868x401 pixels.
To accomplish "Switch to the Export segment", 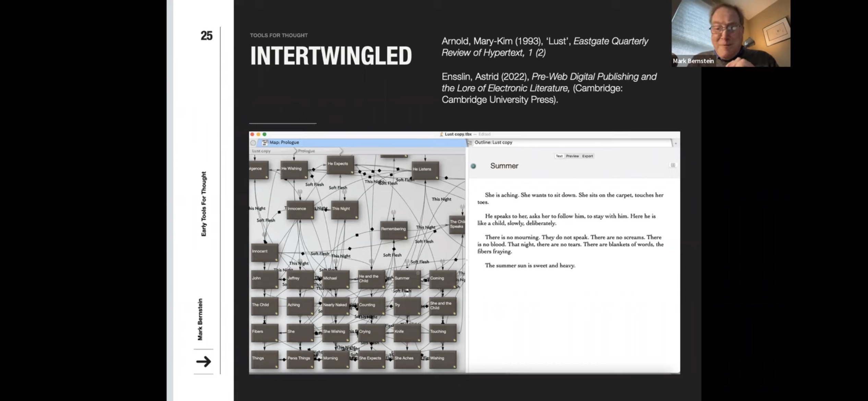I will click(587, 156).
